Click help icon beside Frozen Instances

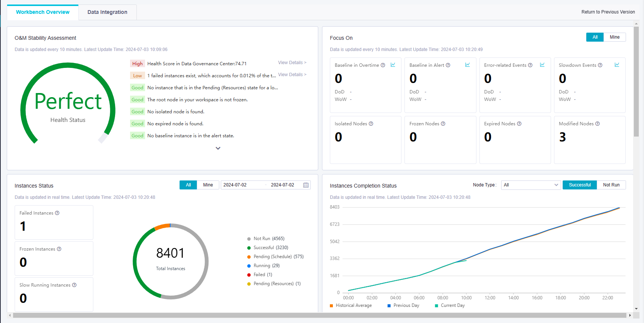tap(59, 249)
